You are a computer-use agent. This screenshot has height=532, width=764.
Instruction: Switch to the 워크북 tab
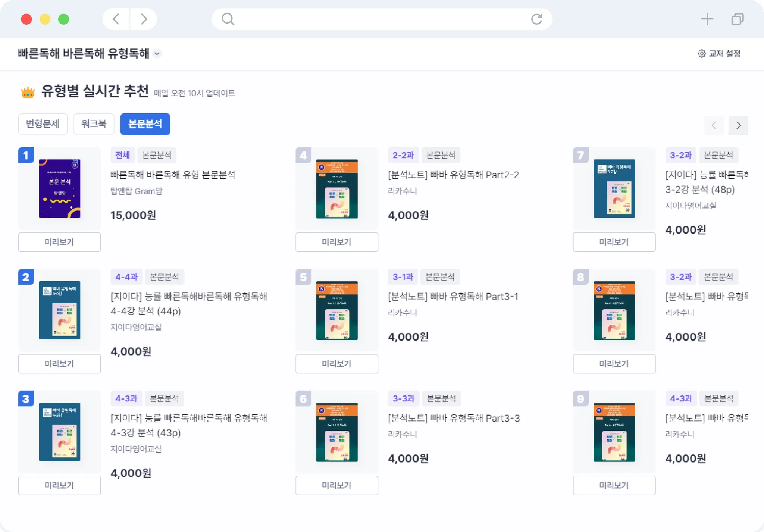point(94,124)
